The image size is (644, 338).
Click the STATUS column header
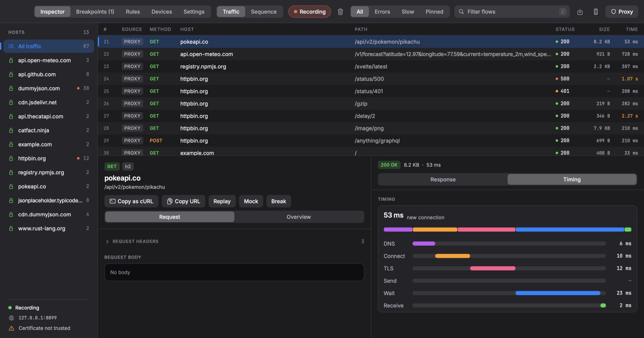click(565, 29)
